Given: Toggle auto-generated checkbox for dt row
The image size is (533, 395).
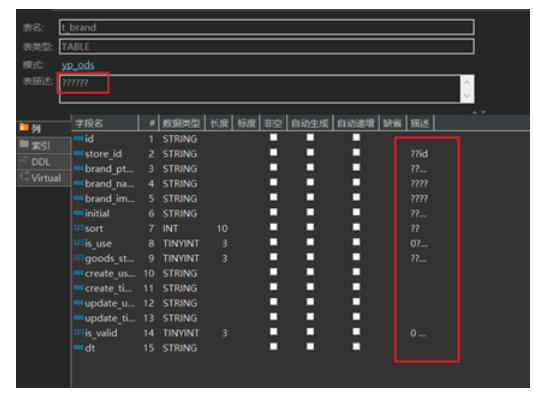Looking at the screenshot, I should click(x=310, y=346).
